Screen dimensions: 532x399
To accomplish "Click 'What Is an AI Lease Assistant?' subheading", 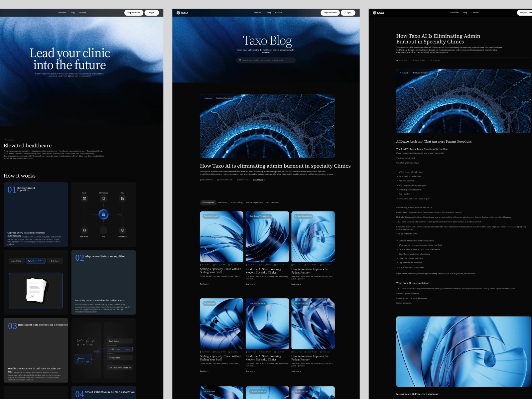I will coord(413,283).
